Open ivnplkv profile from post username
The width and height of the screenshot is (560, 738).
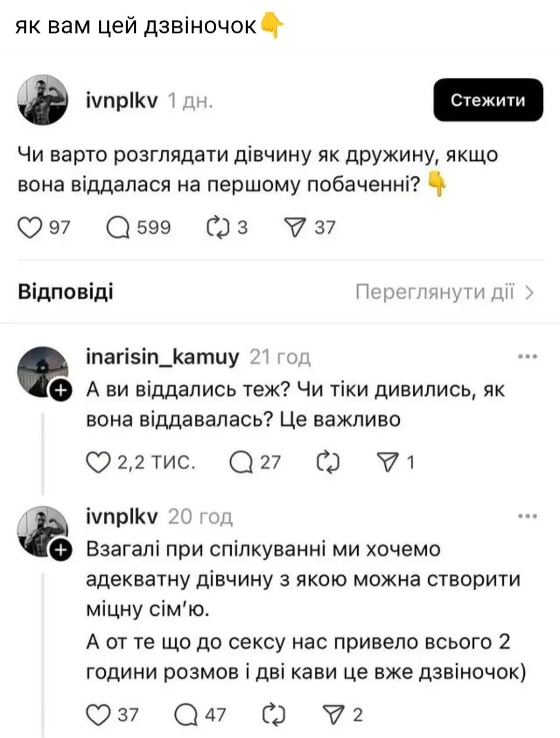pos(121,100)
